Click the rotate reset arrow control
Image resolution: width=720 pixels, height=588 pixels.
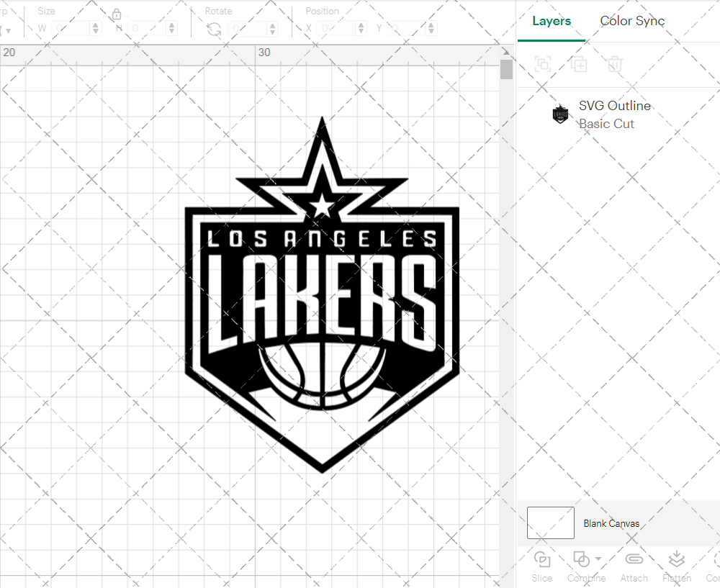(x=213, y=28)
